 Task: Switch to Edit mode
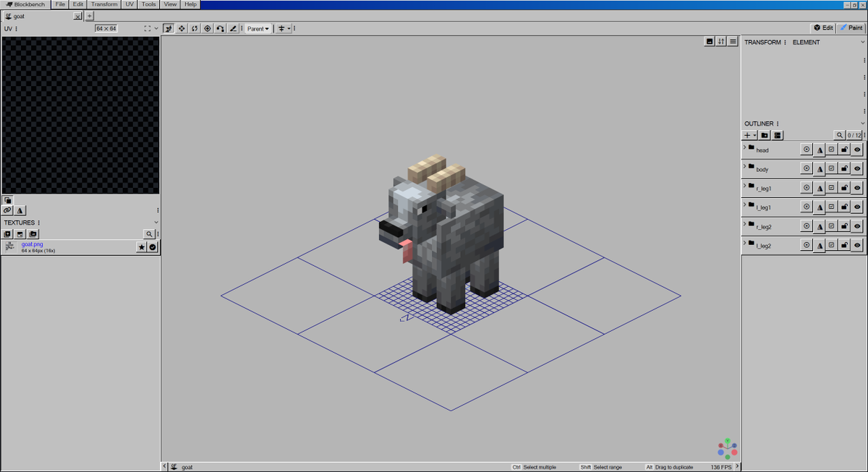pyautogui.click(x=823, y=28)
